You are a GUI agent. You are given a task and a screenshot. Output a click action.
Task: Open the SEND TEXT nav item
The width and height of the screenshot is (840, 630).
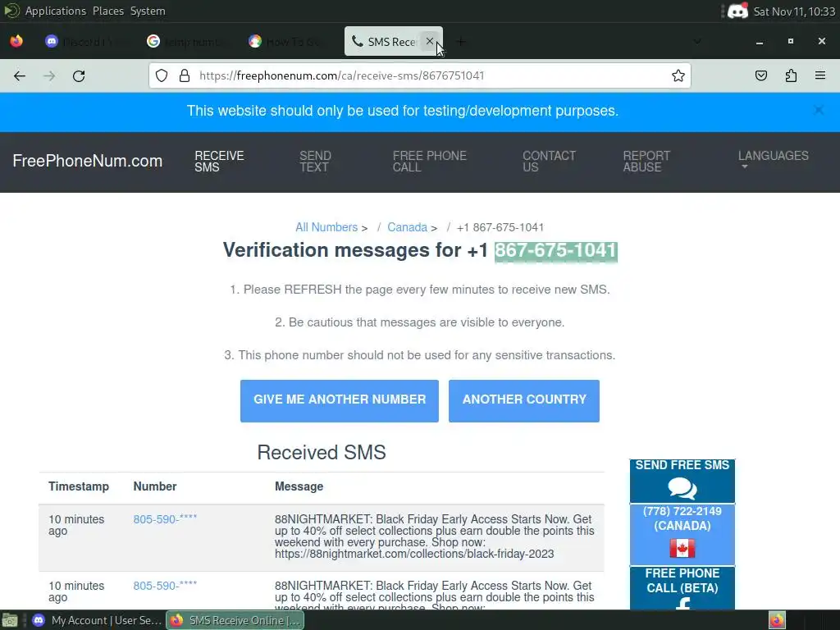315,162
